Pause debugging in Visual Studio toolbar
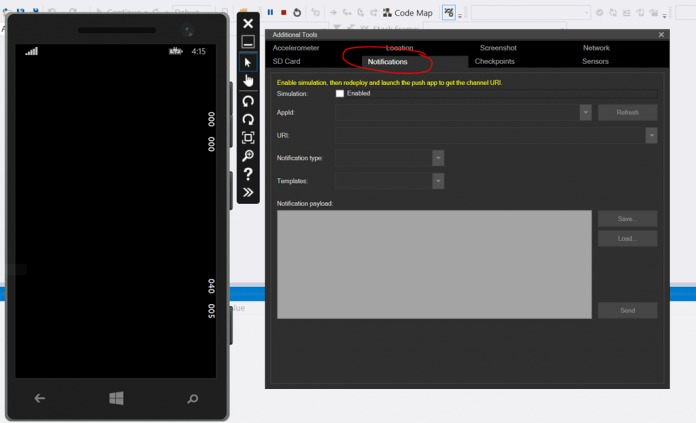The width and height of the screenshot is (696, 423). tap(270, 12)
